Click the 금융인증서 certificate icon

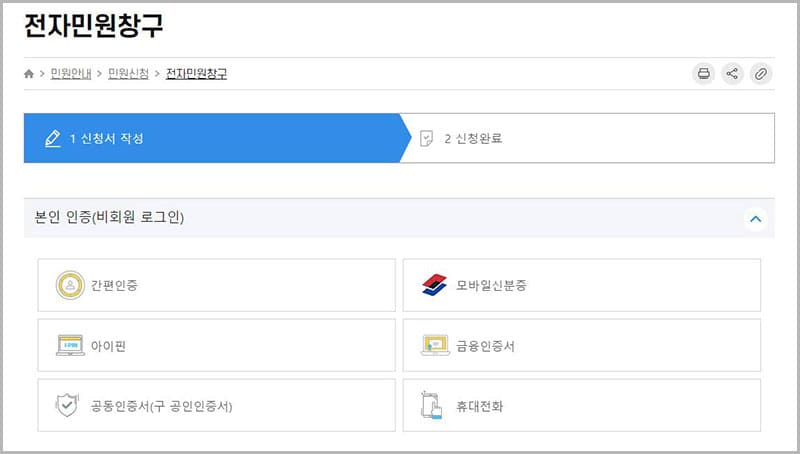click(437, 346)
